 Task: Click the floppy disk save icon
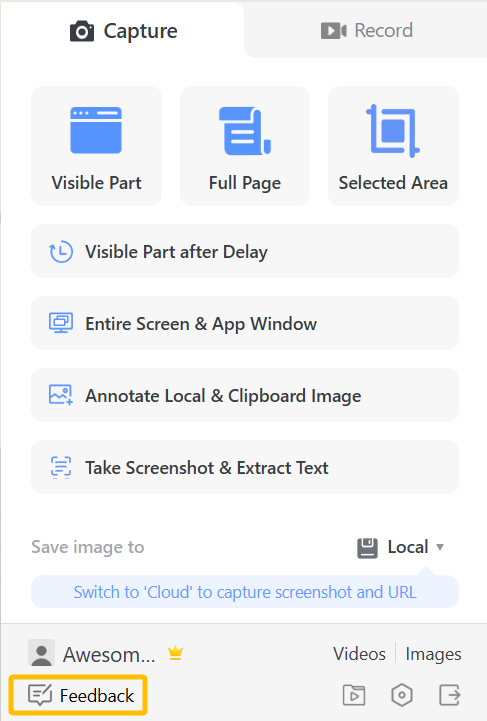pyautogui.click(x=367, y=548)
